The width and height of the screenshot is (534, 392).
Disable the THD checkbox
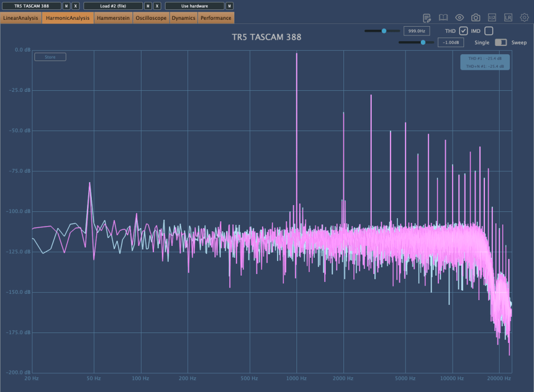463,31
